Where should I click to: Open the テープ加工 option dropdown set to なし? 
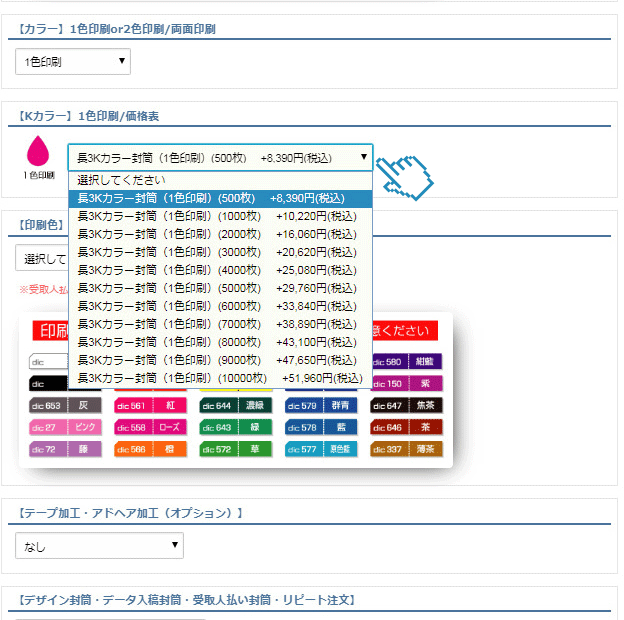[x=99, y=546]
